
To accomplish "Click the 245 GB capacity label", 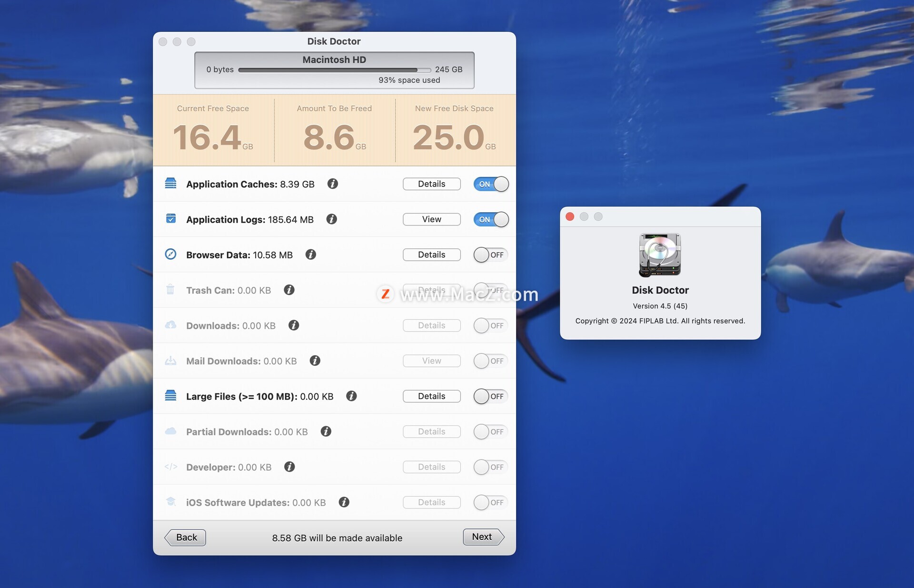I will click(x=448, y=69).
